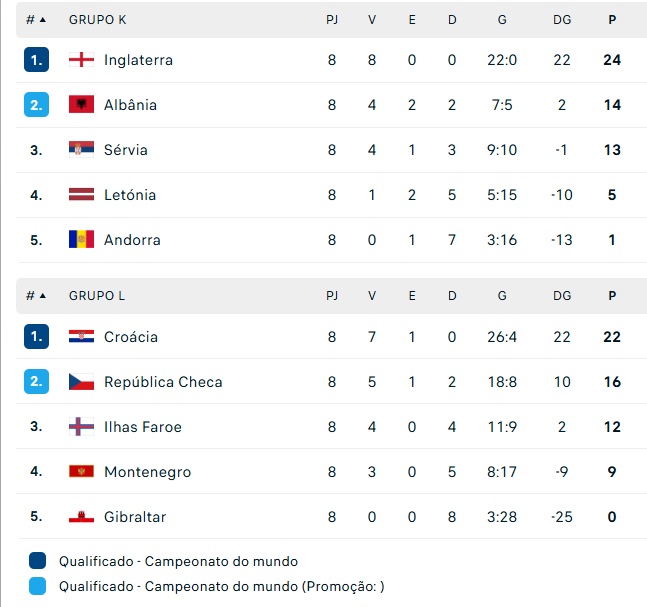
Task: Click the Faroe Islands flag icon
Action: 81,427
